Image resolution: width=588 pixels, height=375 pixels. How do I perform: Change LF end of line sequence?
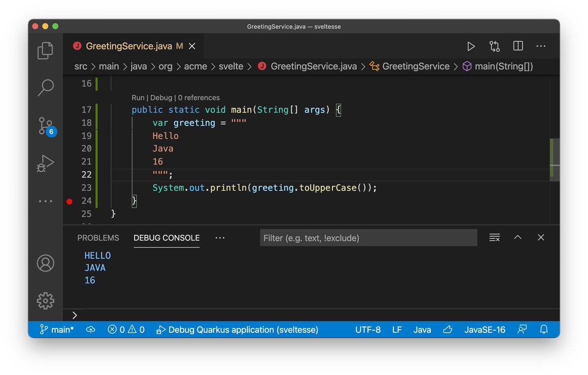pyautogui.click(x=397, y=329)
